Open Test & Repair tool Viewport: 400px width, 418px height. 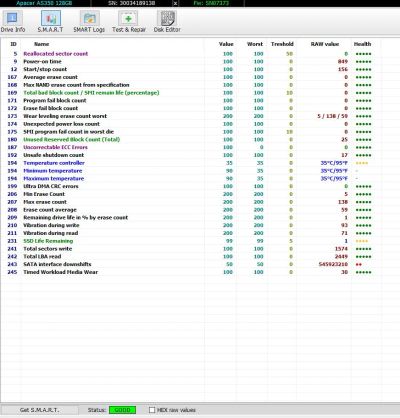(x=129, y=22)
